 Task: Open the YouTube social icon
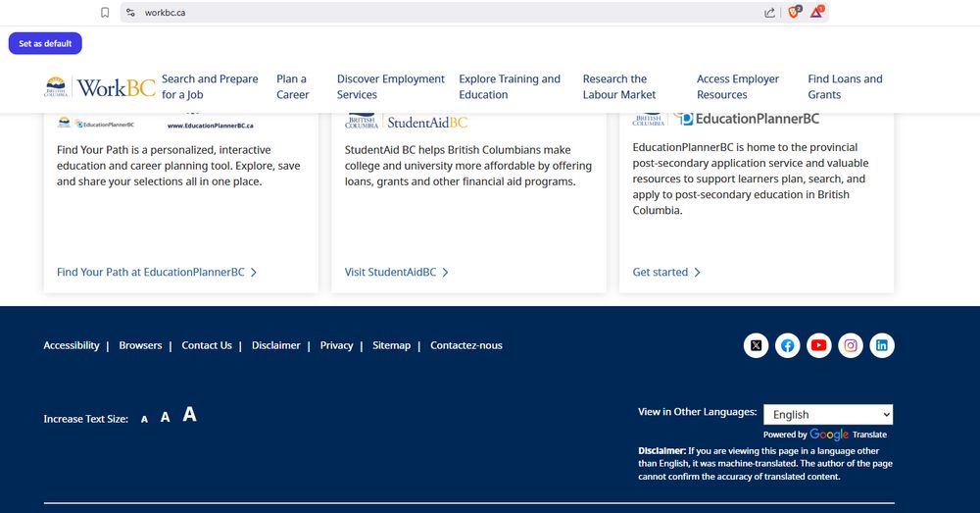click(818, 345)
